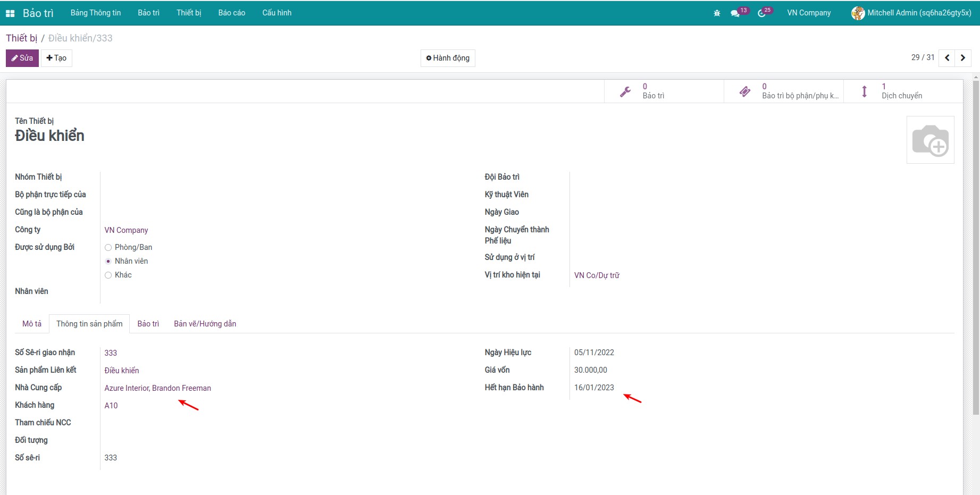Select the Khác radio option
The height and width of the screenshot is (495, 980).
pyautogui.click(x=108, y=275)
